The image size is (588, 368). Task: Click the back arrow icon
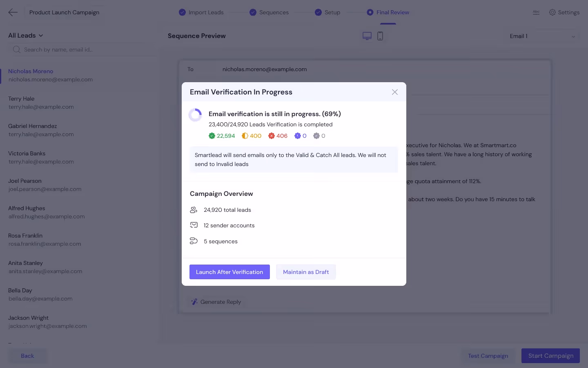tap(13, 12)
